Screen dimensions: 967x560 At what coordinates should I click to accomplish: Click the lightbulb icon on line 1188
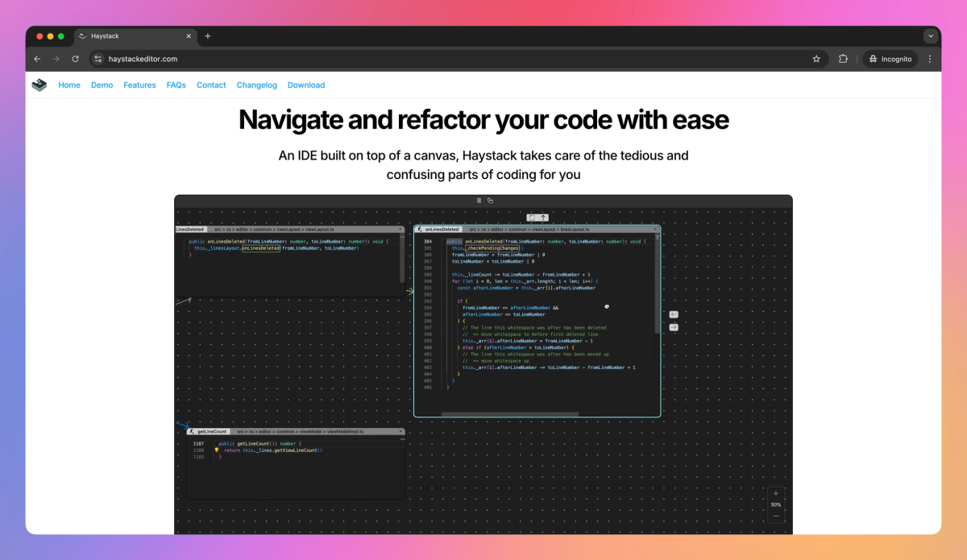[x=217, y=450]
